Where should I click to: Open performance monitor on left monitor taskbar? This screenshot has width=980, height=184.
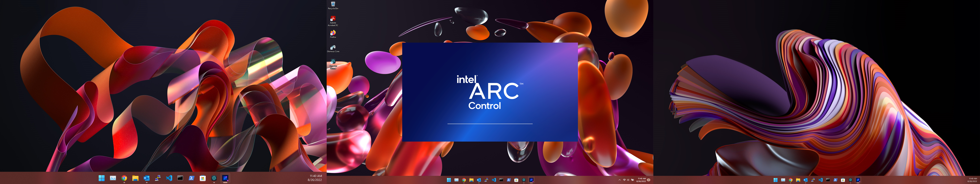click(113, 178)
